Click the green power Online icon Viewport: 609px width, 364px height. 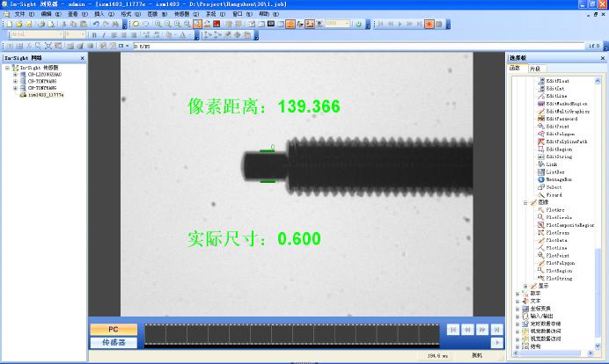click(x=358, y=24)
